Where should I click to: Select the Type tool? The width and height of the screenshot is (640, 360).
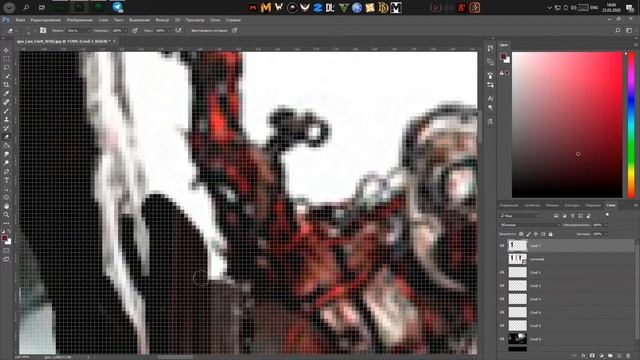pyautogui.click(x=6, y=180)
